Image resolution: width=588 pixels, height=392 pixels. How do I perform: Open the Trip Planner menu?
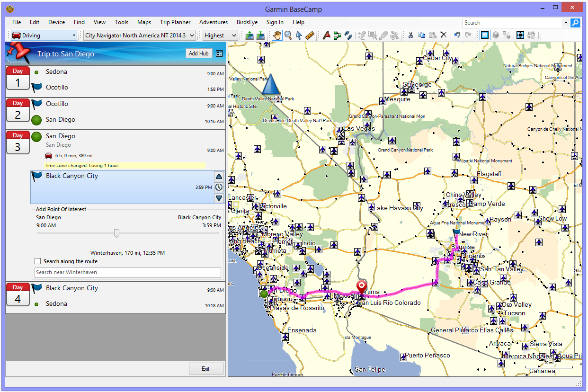tap(175, 22)
